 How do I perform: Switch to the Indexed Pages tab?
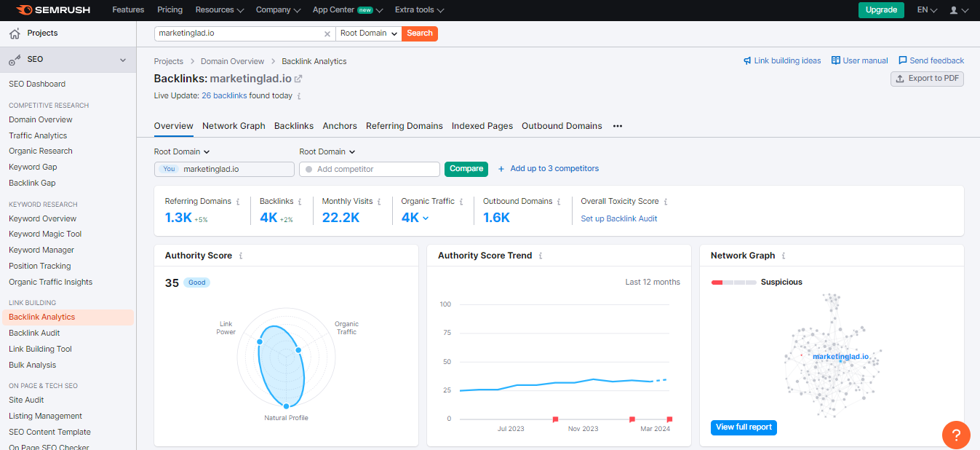point(482,126)
